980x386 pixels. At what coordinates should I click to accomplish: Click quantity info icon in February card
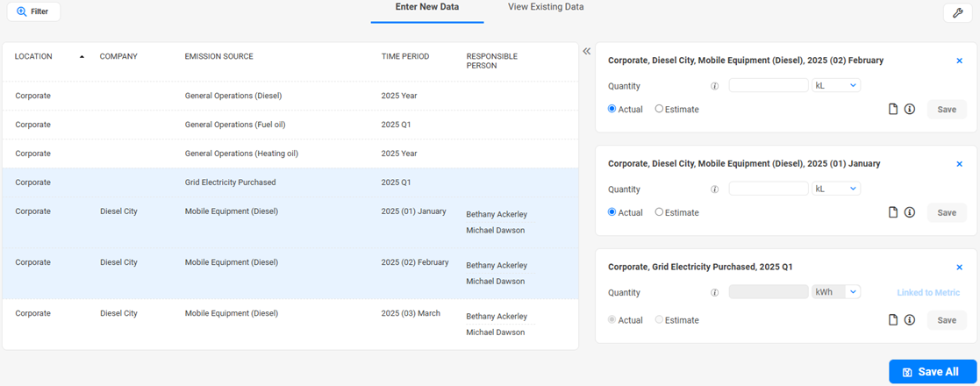[x=715, y=86]
